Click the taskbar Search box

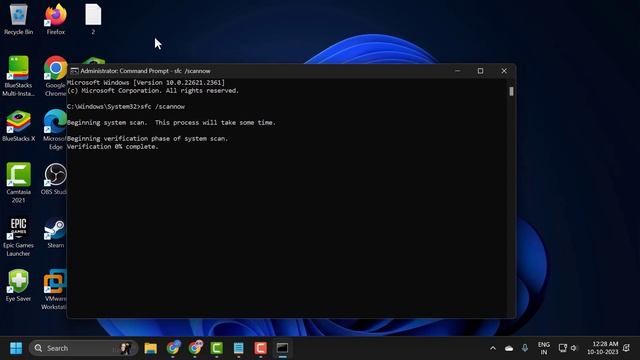coord(83,348)
